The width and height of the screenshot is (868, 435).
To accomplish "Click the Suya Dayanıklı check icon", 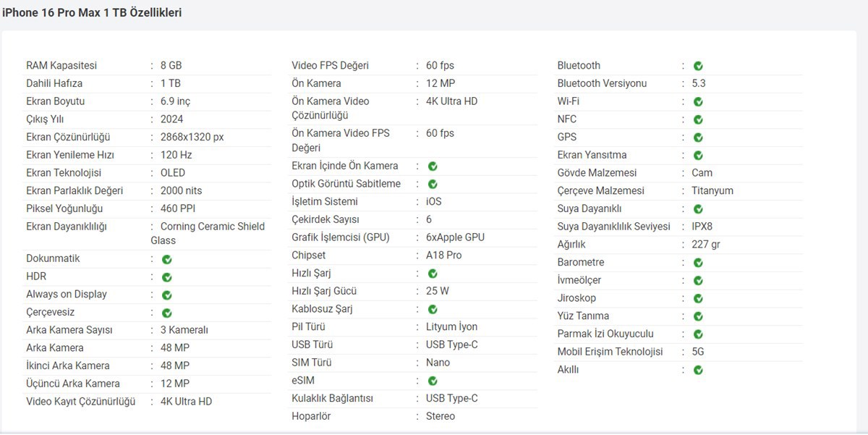I will (x=698, y=210).
